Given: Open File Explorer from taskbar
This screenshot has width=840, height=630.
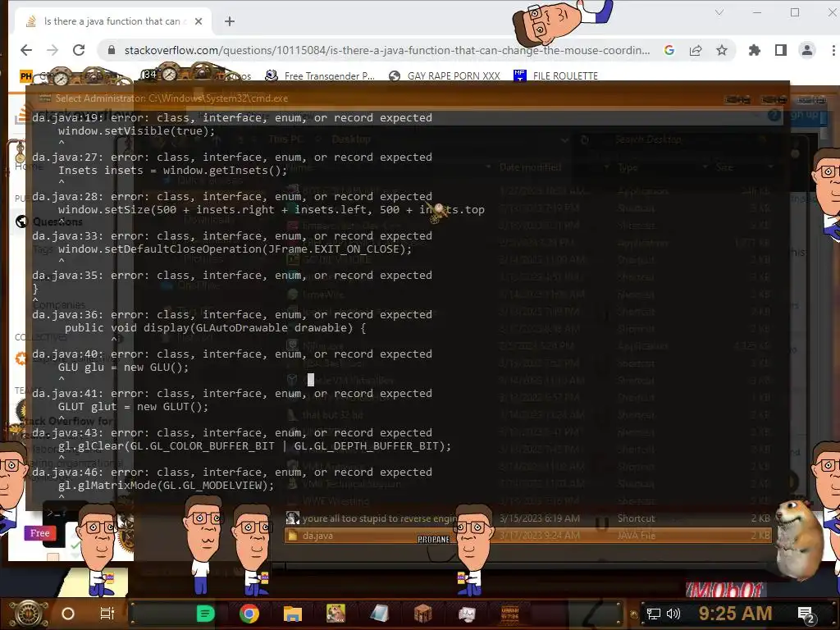Looking at the screenshot, I should 293,614.
